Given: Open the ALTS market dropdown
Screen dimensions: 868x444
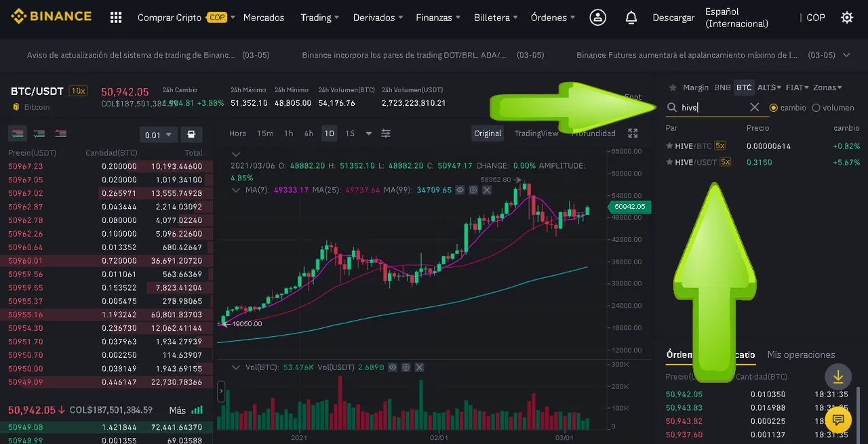Looking at the screenshot, I should 769,87.
